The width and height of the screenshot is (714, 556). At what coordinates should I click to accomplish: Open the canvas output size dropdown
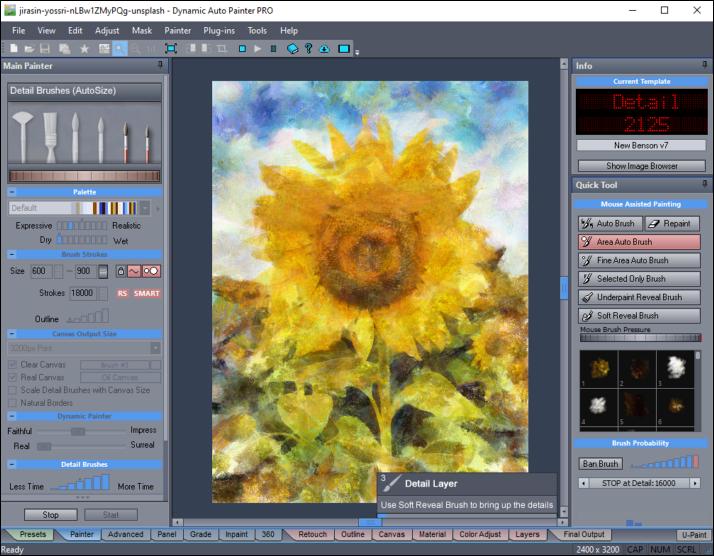click(155, 348)
